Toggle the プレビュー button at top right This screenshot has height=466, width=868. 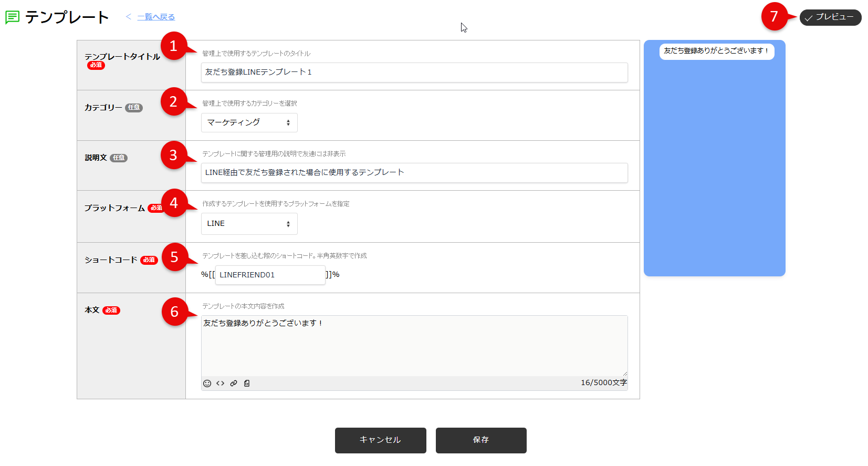point(830,17)
